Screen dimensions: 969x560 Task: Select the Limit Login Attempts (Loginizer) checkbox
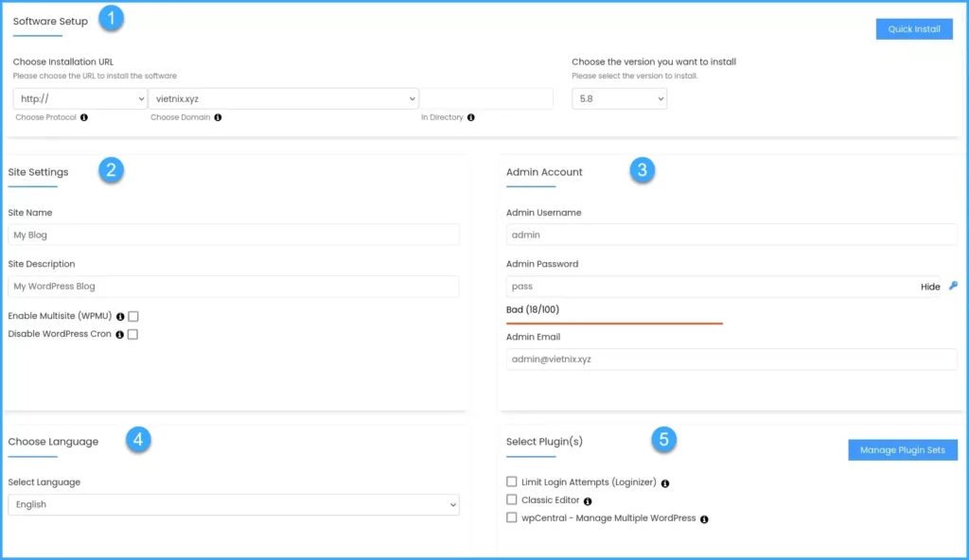coord(512,481)
